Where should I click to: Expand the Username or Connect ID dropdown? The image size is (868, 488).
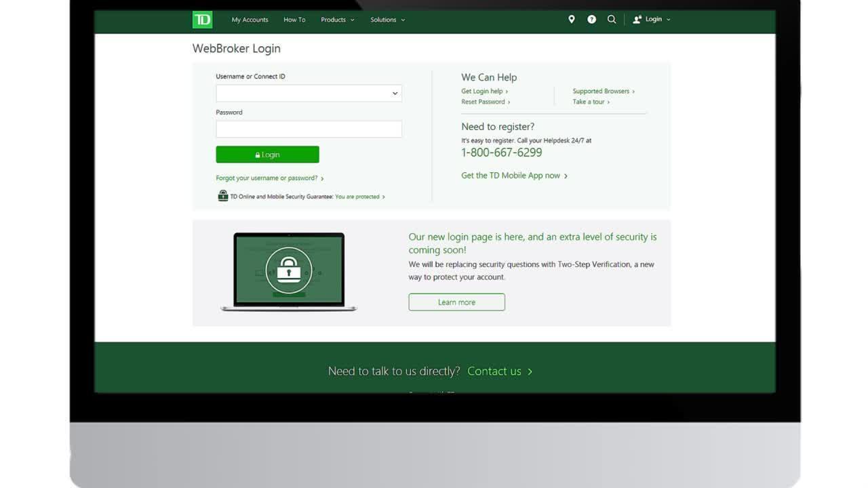(x=395, y=94)
